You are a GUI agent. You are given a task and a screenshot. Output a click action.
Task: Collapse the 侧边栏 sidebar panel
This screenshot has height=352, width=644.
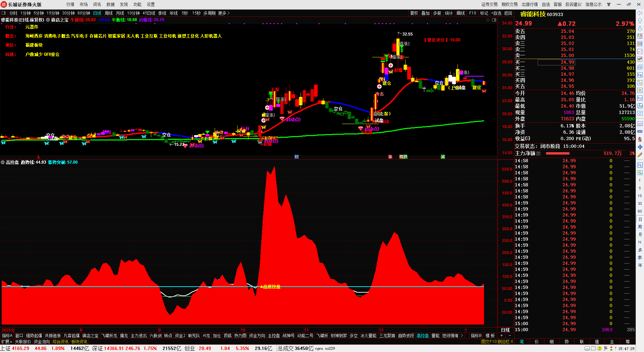[x=505, y=342]
